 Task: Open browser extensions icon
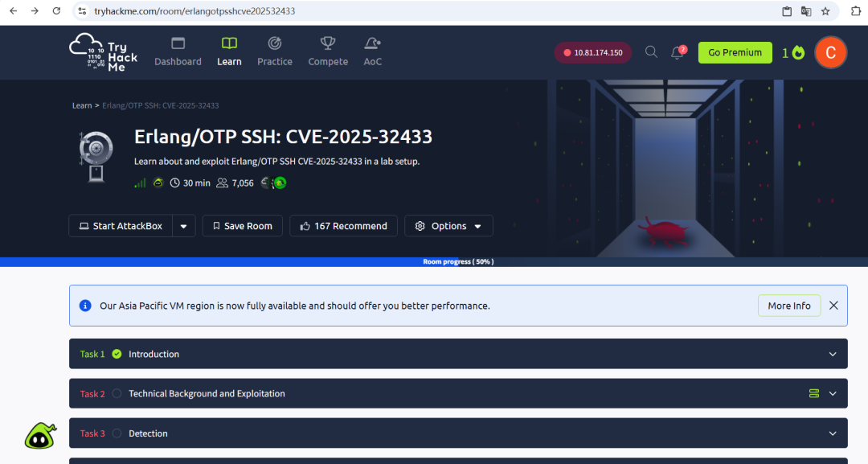point(856,11)
